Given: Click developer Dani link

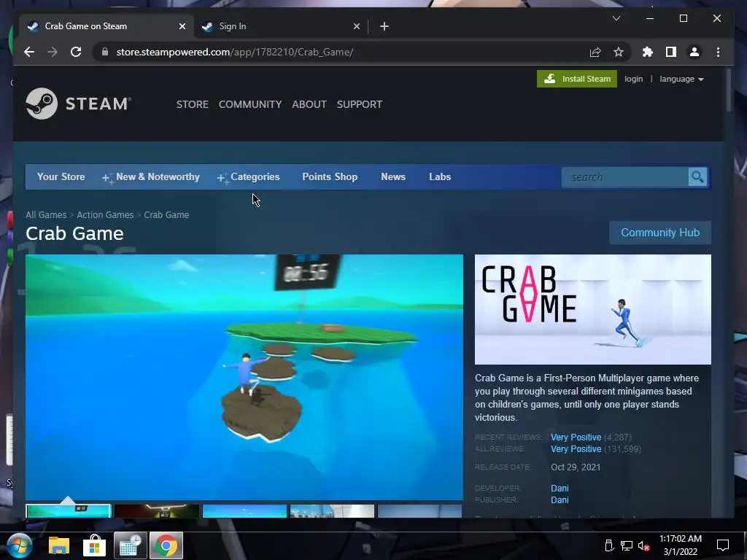Looking at the screenshot, I should coord(560,488).
